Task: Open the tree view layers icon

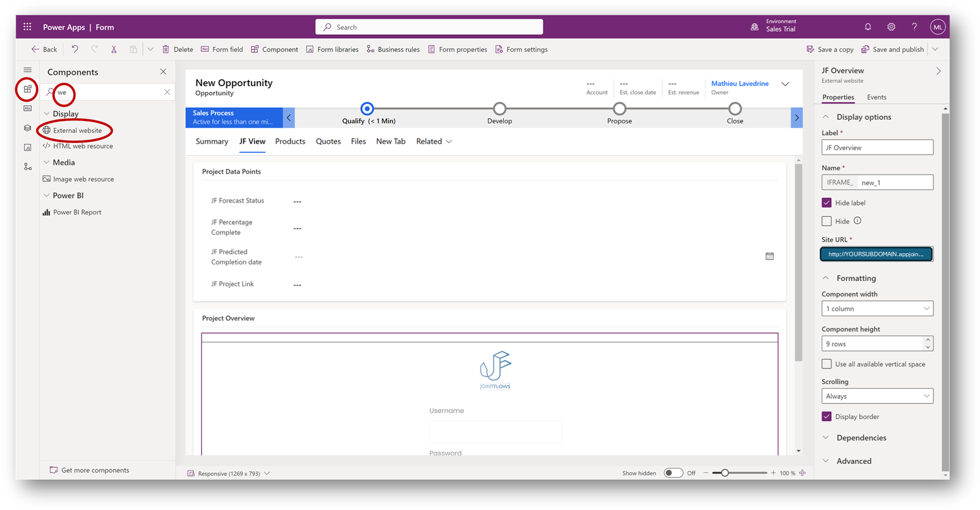Action: pos(28,128)
